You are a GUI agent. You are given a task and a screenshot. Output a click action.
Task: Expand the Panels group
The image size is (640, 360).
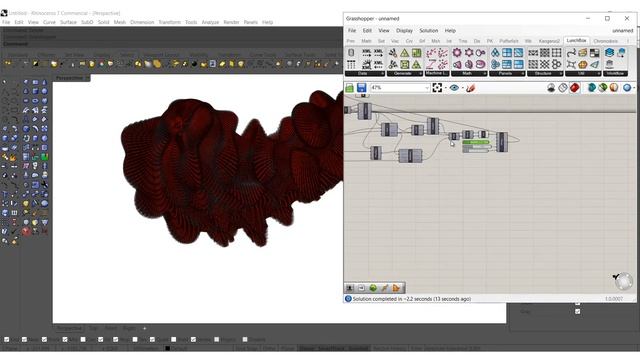[x=507, y=73]
